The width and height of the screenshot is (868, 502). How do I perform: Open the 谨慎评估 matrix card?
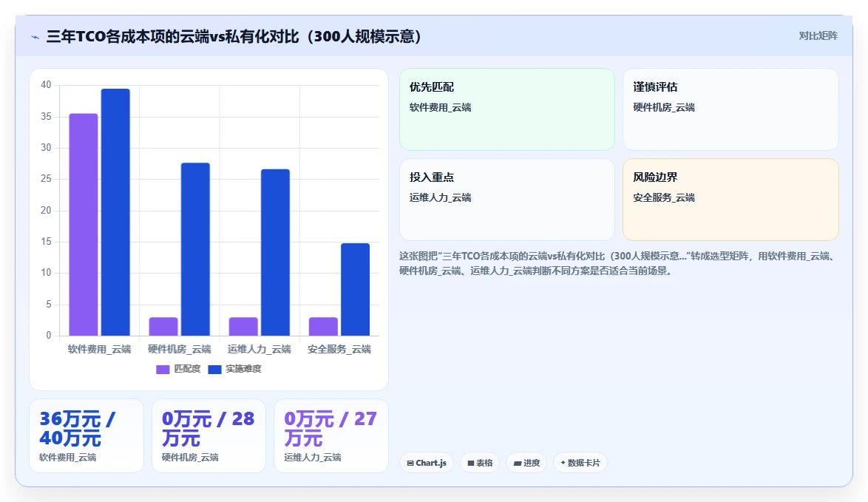click(730, 109)
